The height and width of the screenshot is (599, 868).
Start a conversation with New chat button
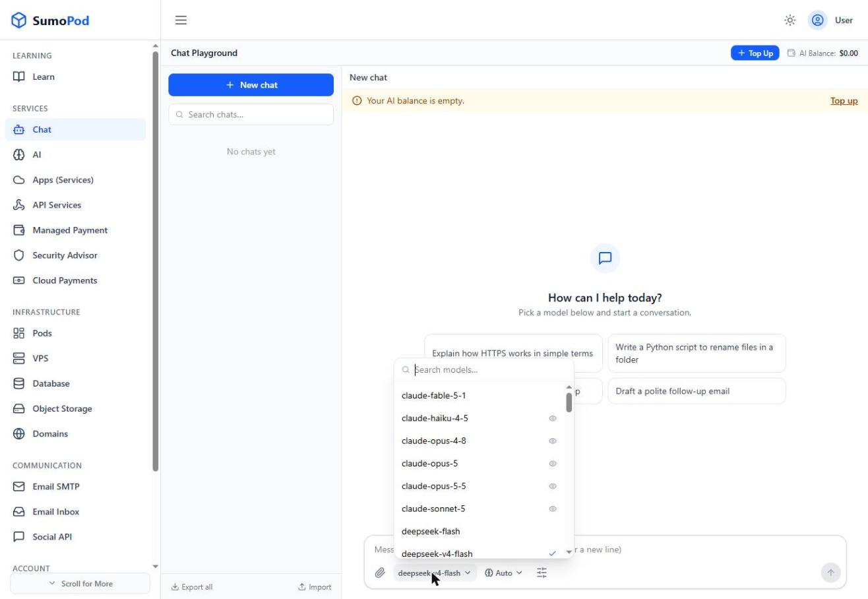pyautogui.click(x=251, y=85)
